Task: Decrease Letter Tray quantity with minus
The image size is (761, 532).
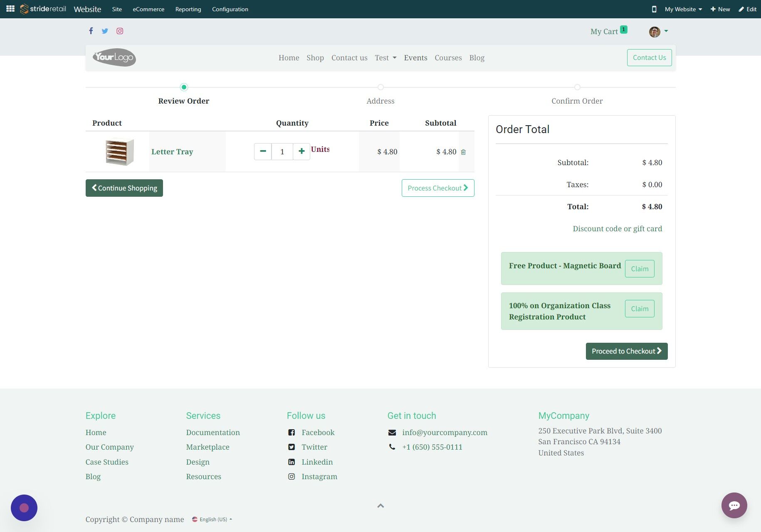Action: [263, 151]
